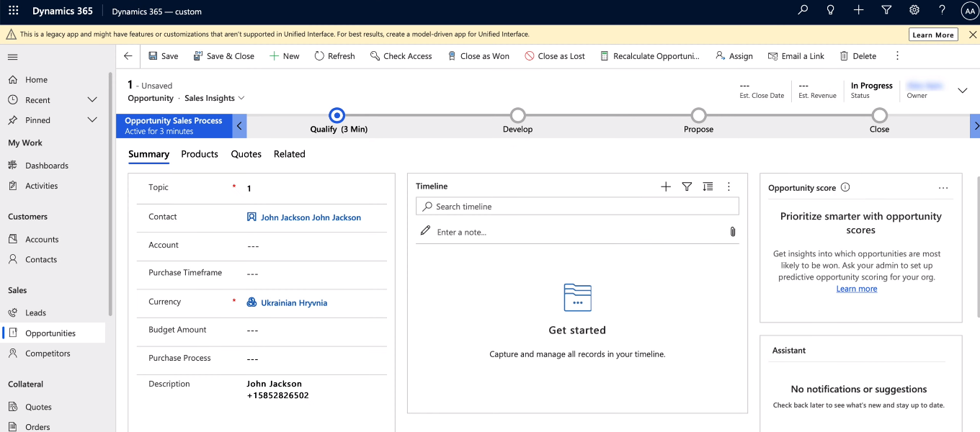This screenshot has width=980, height=432.
Task: Dismiss the legacy app warning banner
Action: click(x=972, y=35)
